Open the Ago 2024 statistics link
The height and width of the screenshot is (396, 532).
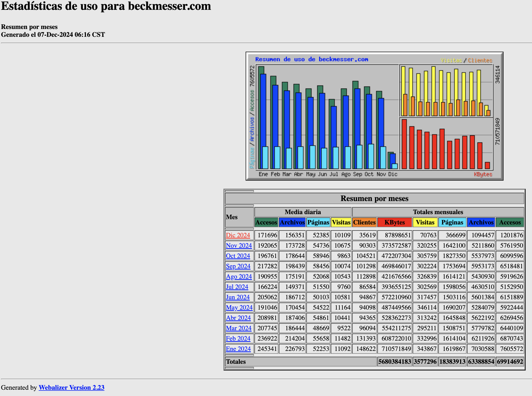click(x=239, y=277)
